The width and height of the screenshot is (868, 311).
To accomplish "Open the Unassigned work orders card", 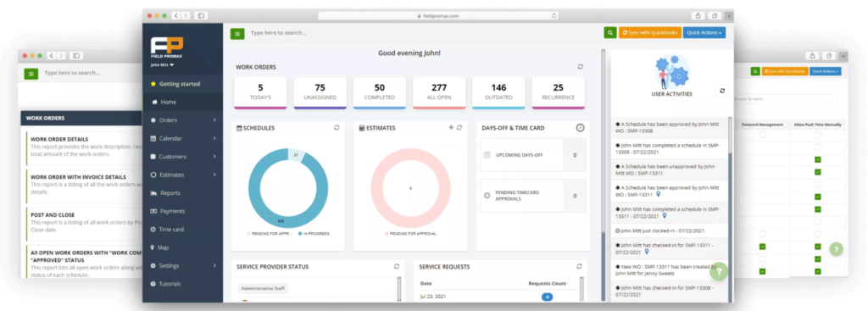I will pyautogui.click(x=320, y=92).
